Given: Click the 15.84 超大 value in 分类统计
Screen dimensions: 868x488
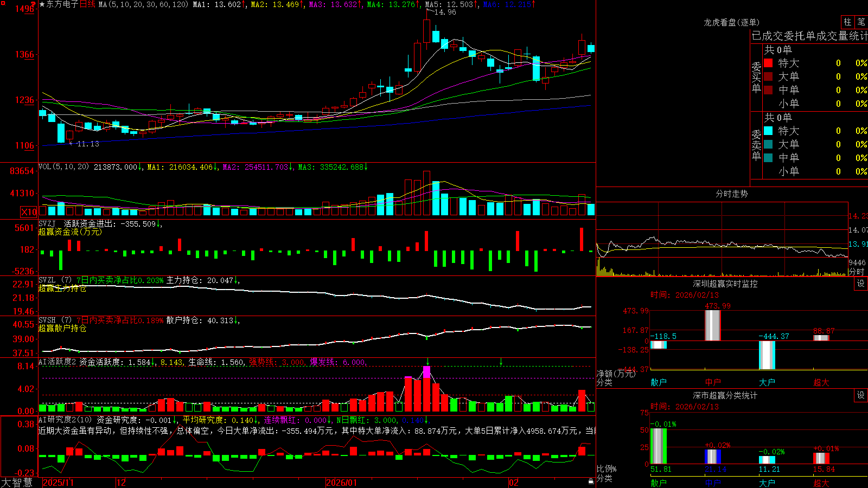Looking at the screenshot, I should [x=824, y=470].
